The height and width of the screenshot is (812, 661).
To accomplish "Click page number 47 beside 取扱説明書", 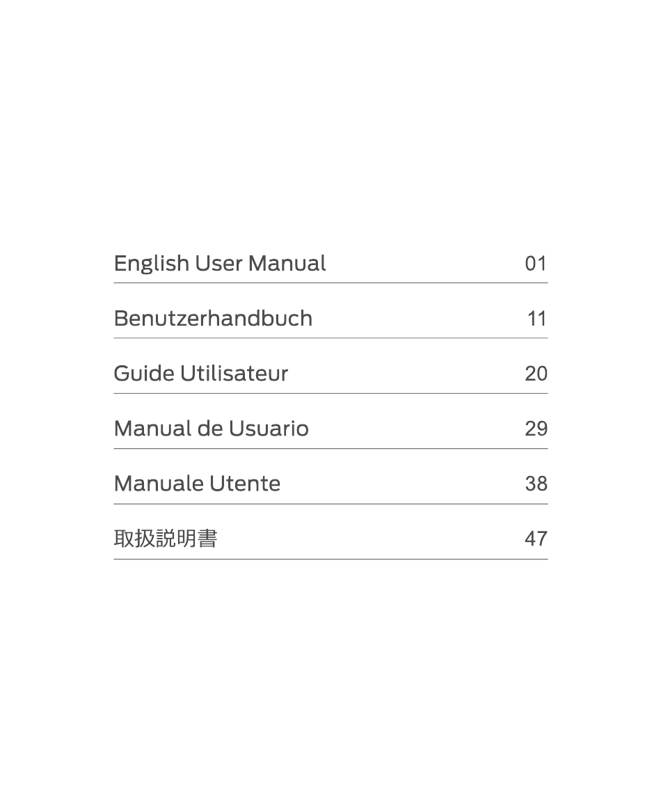I will (x=536, y=539).
